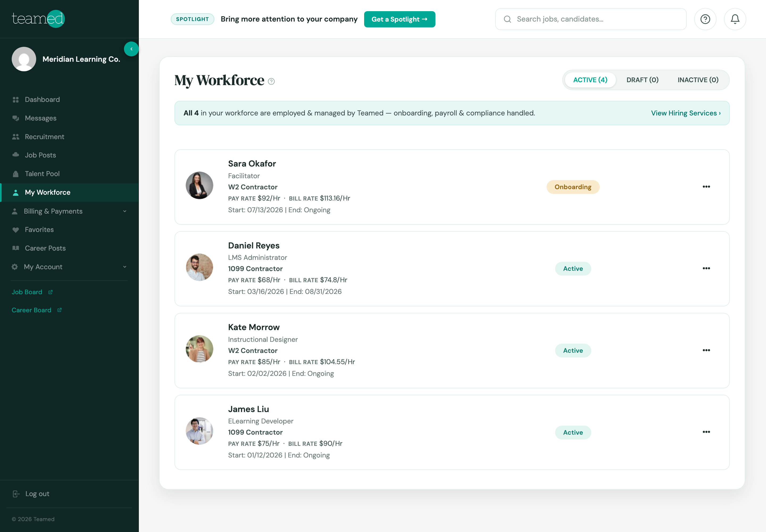The image size is (766, 532).
Task: Open the more options menu for James Liu
Action: point(706,432)
